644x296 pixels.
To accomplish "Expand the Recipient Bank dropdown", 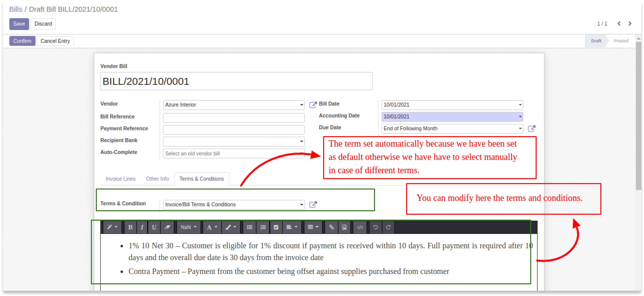I will (301, 142).
